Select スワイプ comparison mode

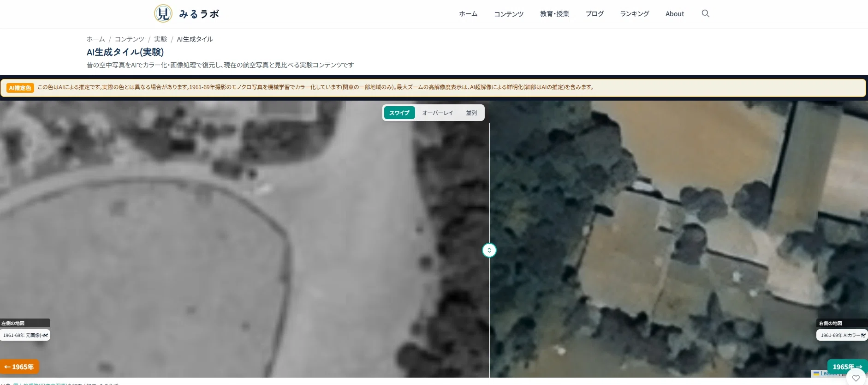(x=399, y=113)
